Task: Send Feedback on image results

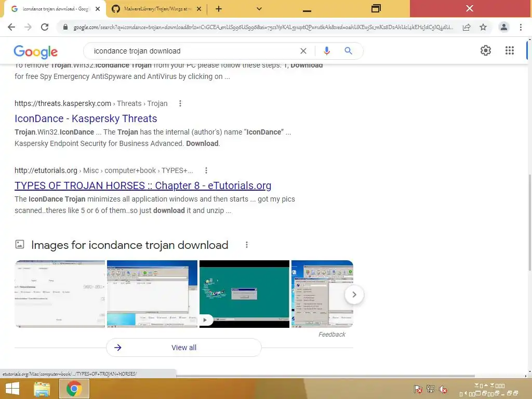Action: pyautogui.click(x=332, y=335)
